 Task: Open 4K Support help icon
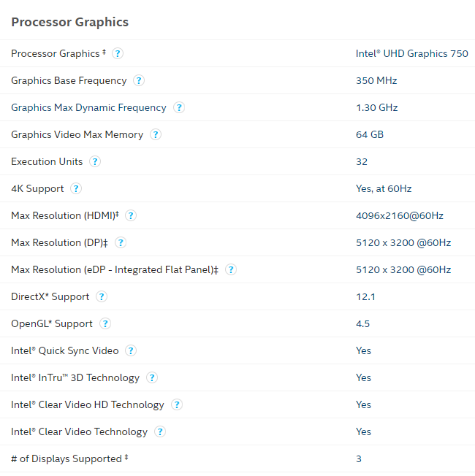click(76, 188)
